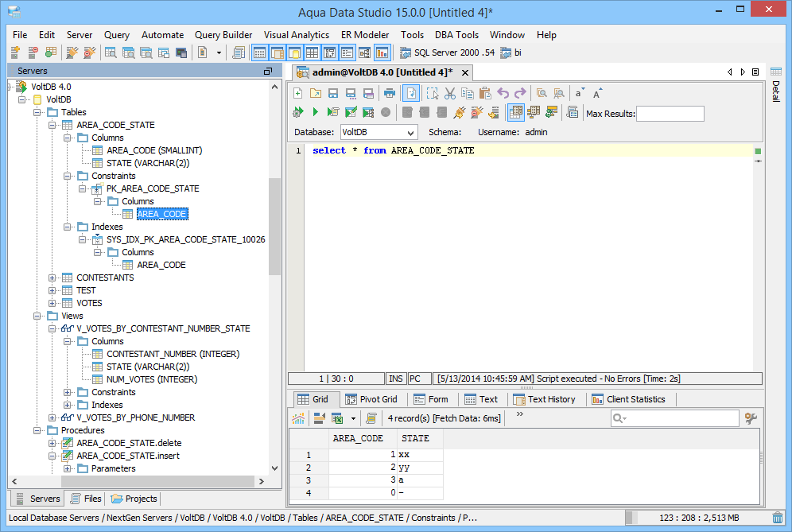Undo the last edit with the Undo arrow
The image size is (792, 532).
click(503, 94)
